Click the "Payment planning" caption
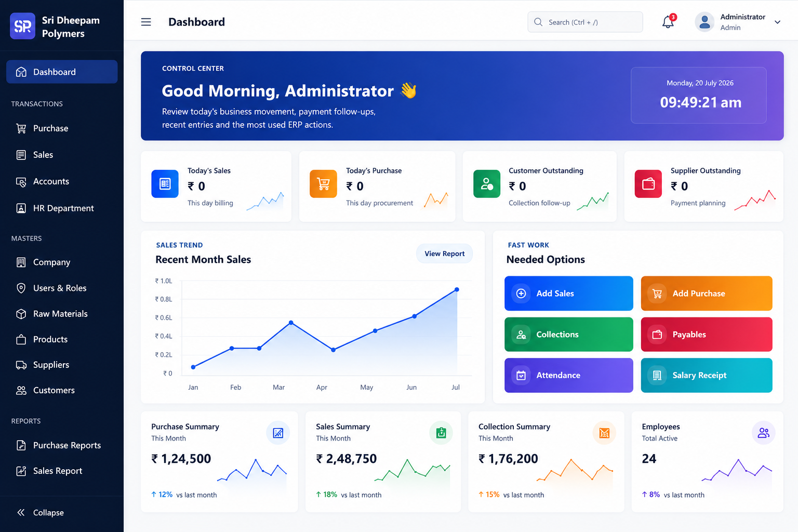The height and width of the screenshot is (532, 798). [x=698, y=203]
